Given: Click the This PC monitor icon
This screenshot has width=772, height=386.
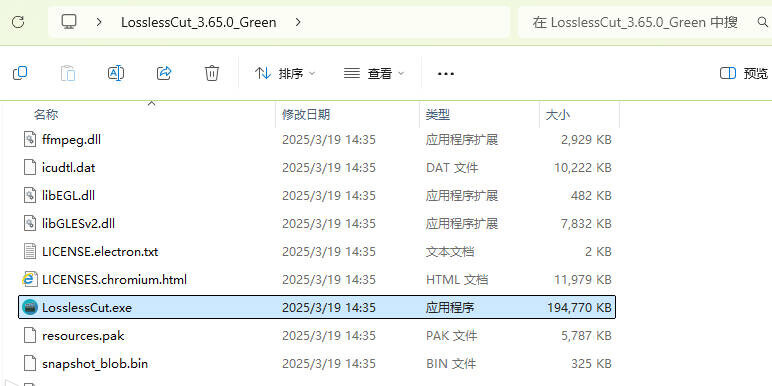Looking at the screenshot, I should (69, 22).
